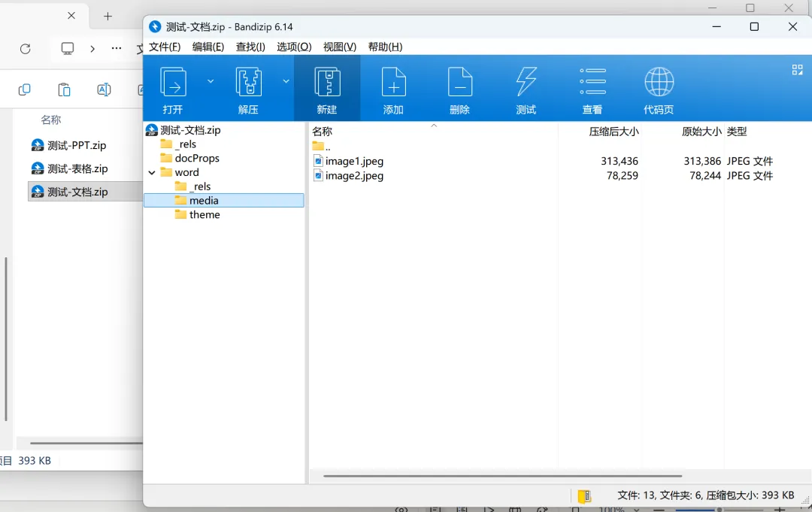Open a new tab in the Explorer window
Viewport: 812px width, 512px height.
(108, 16)
